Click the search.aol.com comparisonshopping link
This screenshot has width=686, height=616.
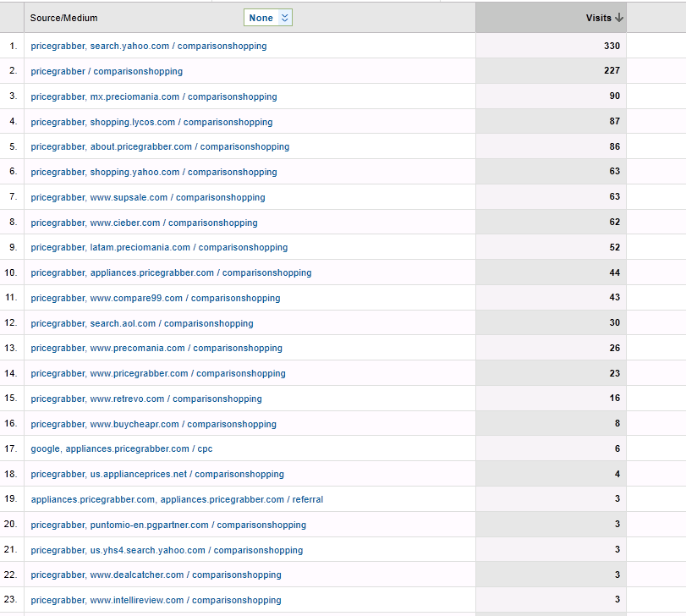click(x=142, y=323)
